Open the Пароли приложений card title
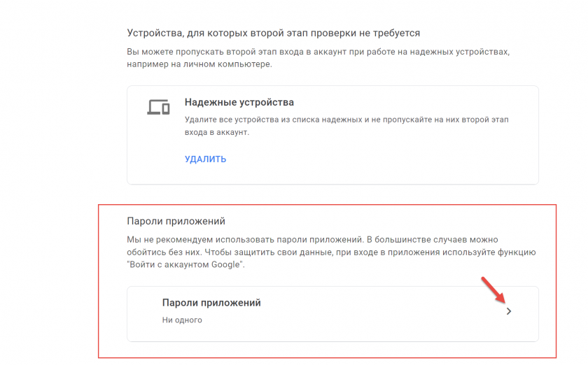588x365 pixels. (x=211, y=303)
